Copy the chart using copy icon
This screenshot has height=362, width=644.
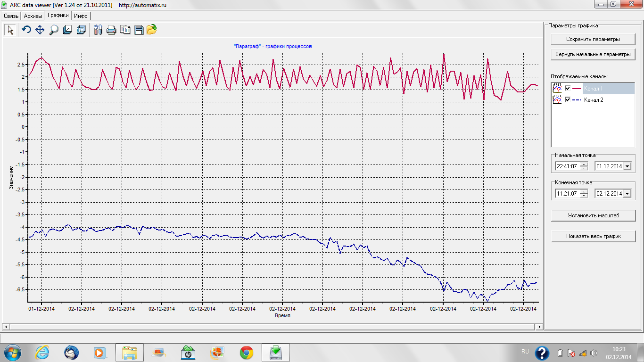click(x=125, y=30)
